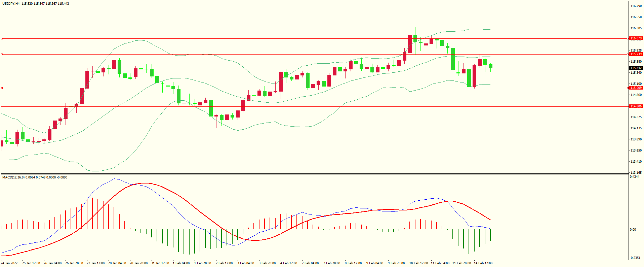The height and width of the screenshot is (267, 644).
Task: Click the 28 Jan 04:00 time label
Action: [117, 263]
